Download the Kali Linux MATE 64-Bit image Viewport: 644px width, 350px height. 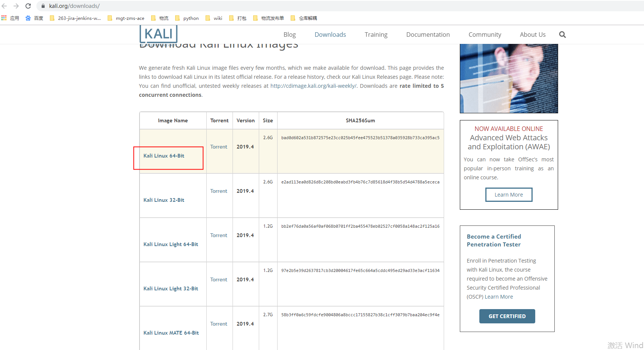171,333
